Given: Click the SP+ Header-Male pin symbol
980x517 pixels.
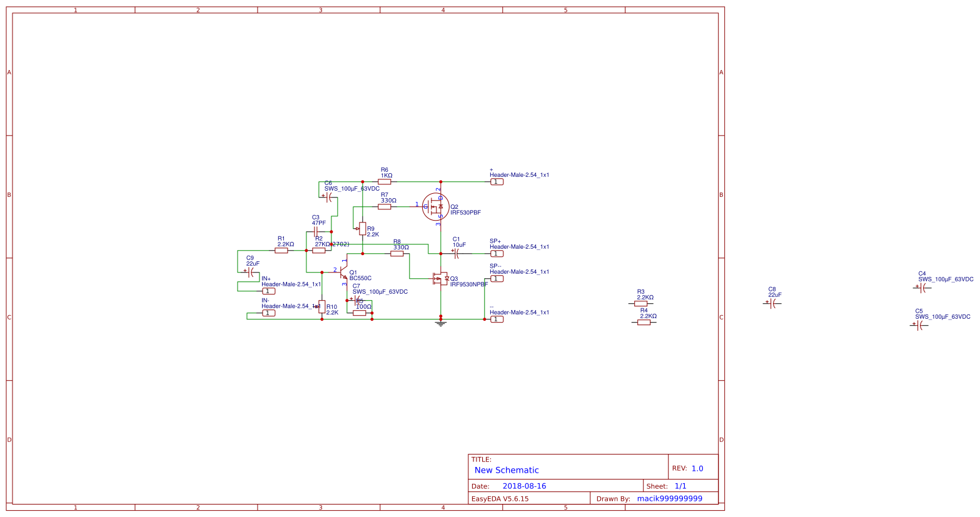Looking at the screenshot, I should tap(496, 253).
